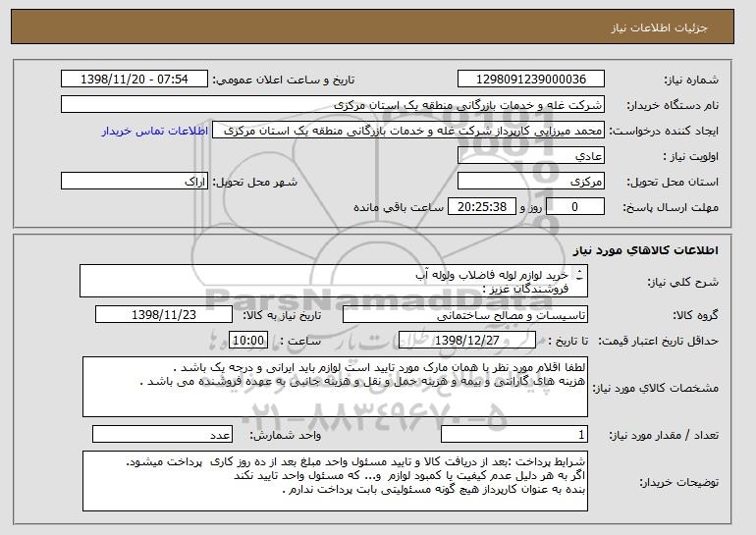This screenshot has height=535, width=756.
Task: Click the label تاریخ و ساعت اعلان عمومی
Action: pyautogui.click(x=284, y=80)
